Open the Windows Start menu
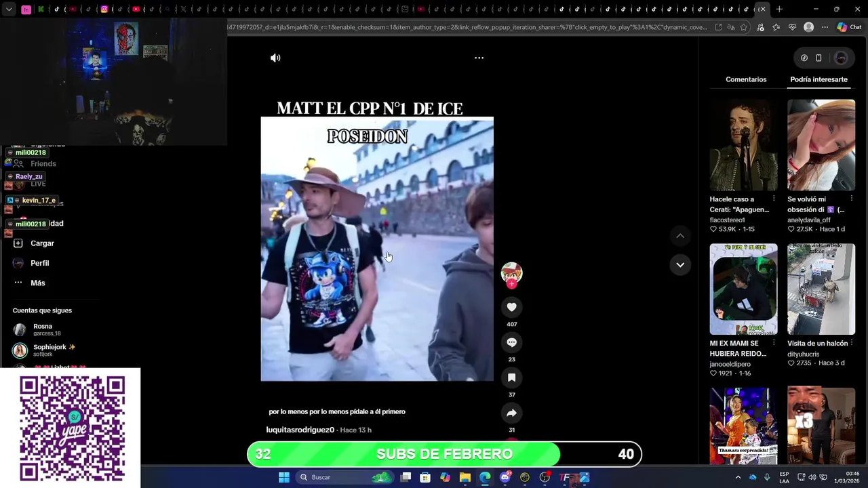The width and height of the screenshot is (868, 488). click(284, 477)
